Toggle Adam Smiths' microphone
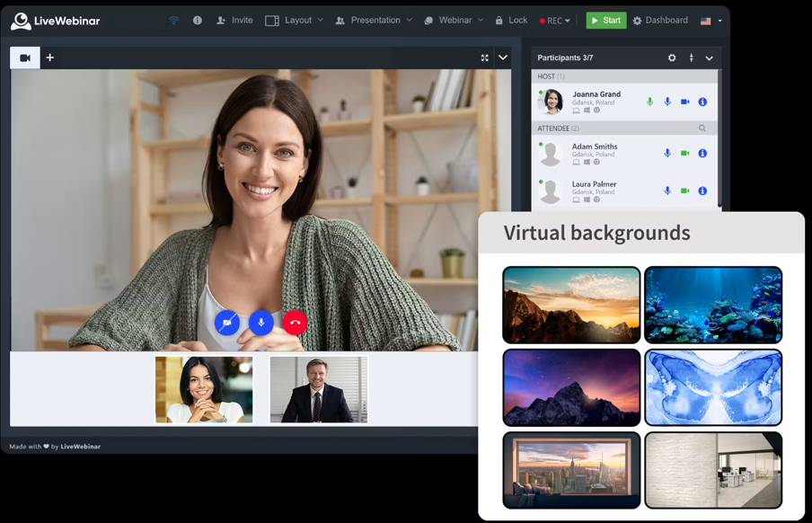The height and width of the screenshot is (523, 812). coord(667,153)
